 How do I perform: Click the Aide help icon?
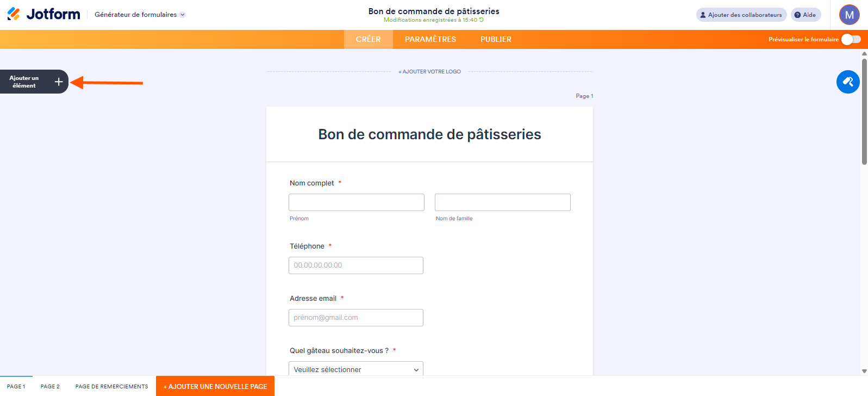coord(797,15)
